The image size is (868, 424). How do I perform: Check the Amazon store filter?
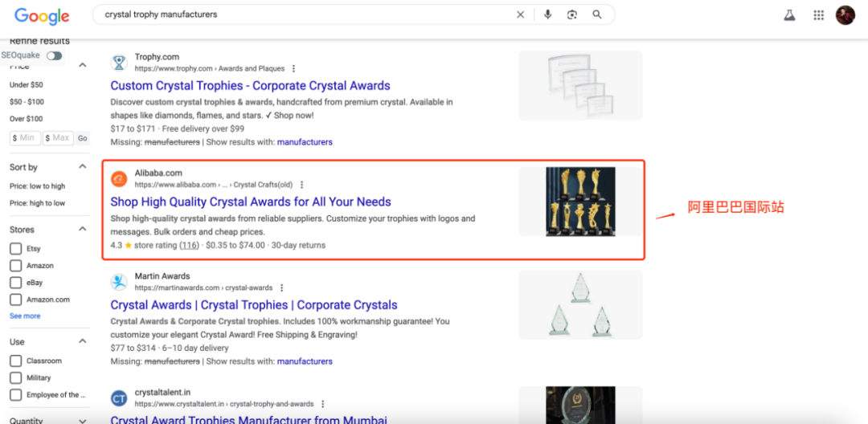tap(16, 266)
